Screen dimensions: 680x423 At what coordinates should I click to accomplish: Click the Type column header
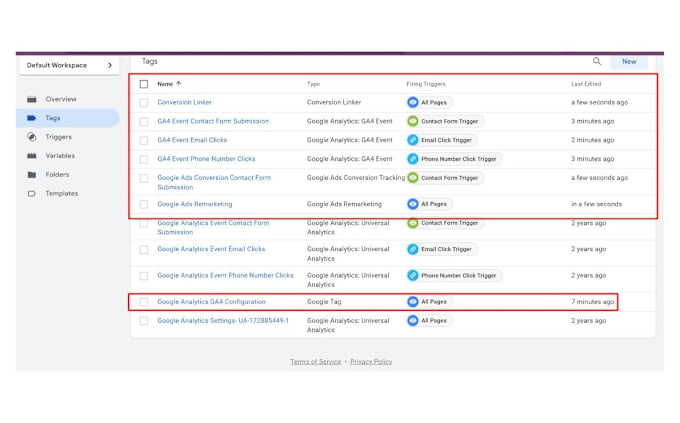[313, 84]
